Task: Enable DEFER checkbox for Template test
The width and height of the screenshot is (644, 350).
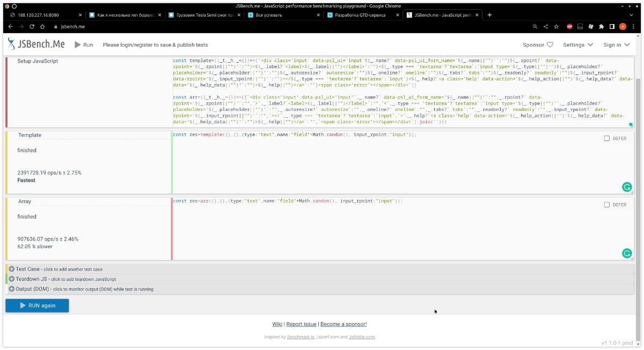Action: (607, 138)
